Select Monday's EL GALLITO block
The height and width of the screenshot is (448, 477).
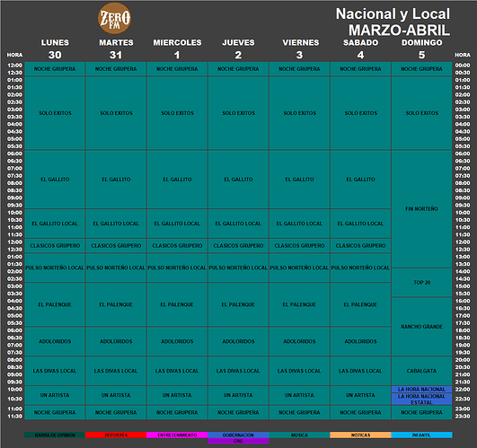[x=55, y=180]
